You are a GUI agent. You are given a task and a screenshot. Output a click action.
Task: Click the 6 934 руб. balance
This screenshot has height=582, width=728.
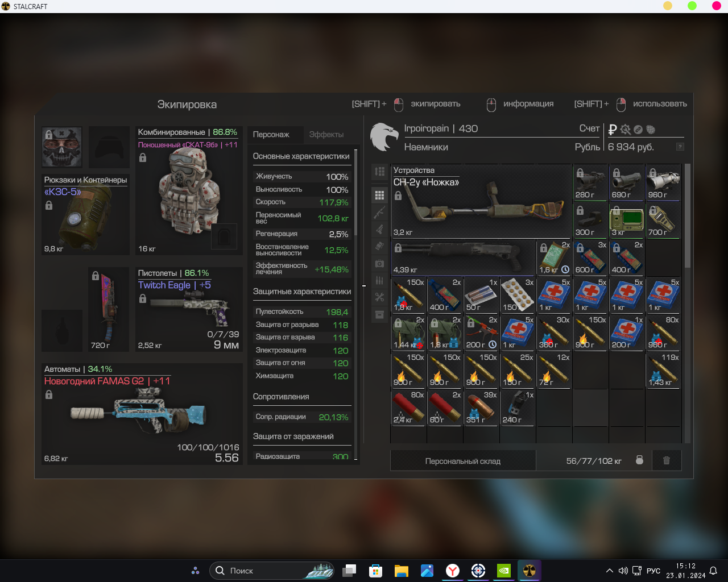click(631, 147)
